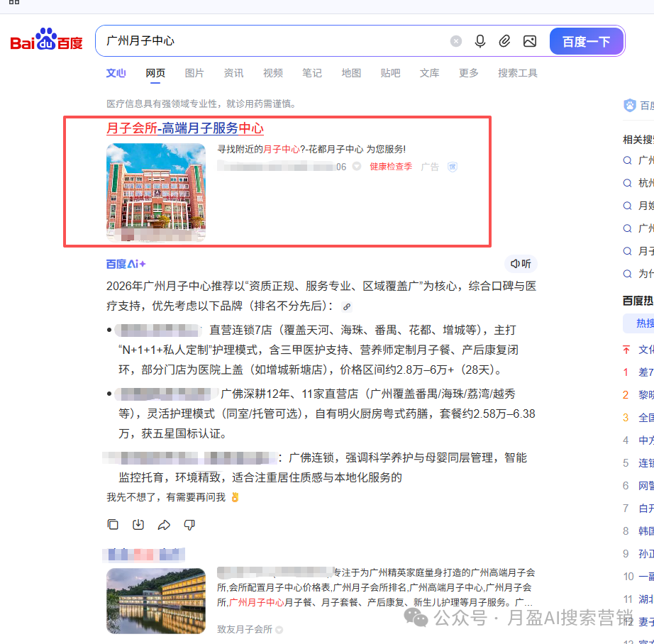Switch to 视频 results
654x644 pixels.
(x=273, y=73)
